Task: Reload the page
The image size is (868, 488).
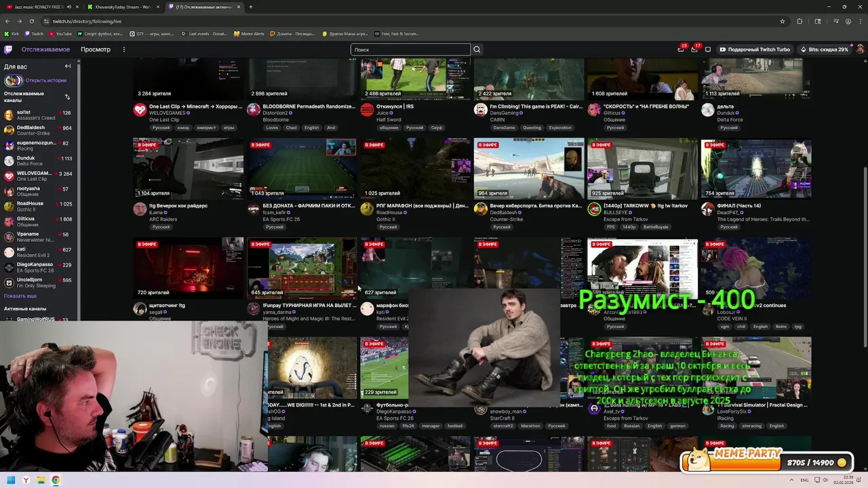Action: pyautogui.click(x=31, y=21)
